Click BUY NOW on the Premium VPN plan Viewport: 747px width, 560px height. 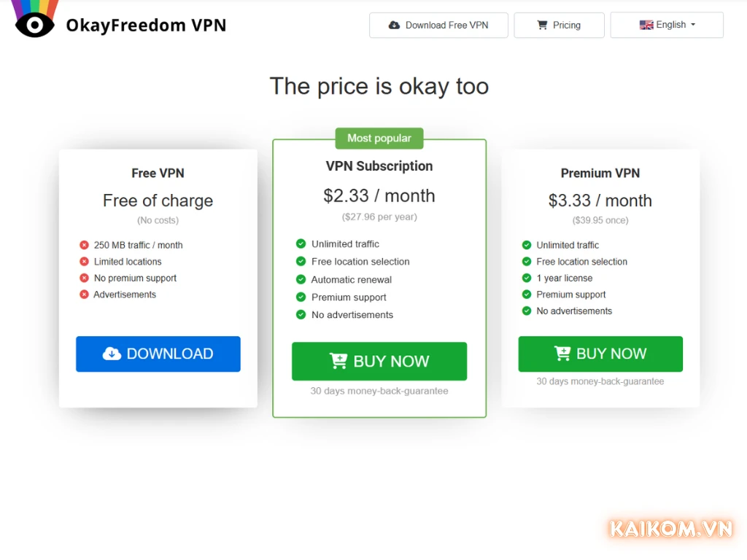tap(600, 354)
